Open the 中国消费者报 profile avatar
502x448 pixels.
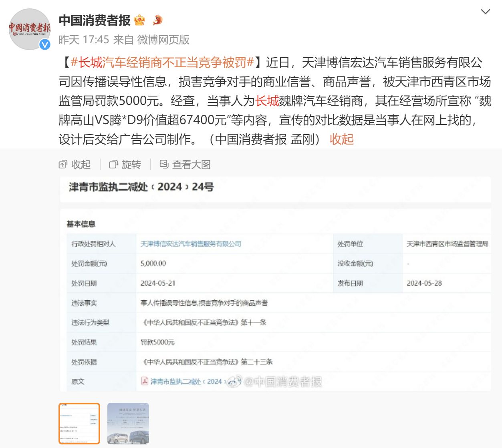point(30,29)
